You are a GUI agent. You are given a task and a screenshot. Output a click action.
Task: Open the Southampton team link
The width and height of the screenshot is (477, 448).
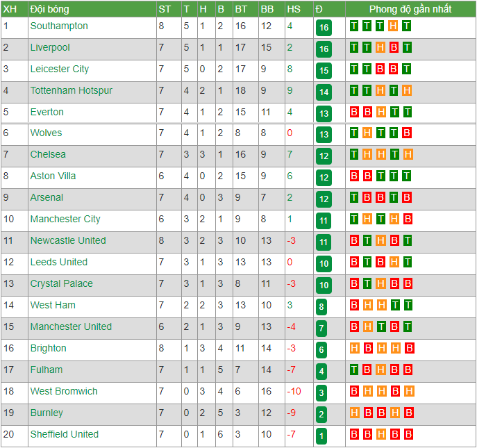coord(59,26)
